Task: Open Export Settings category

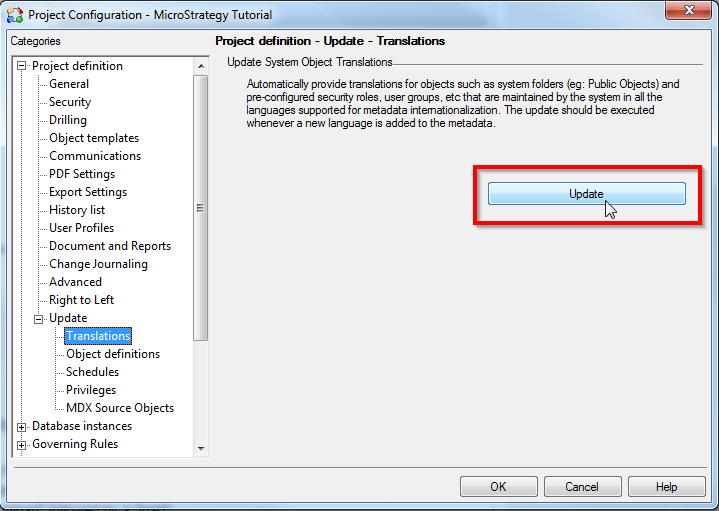Action: point(88,192)
